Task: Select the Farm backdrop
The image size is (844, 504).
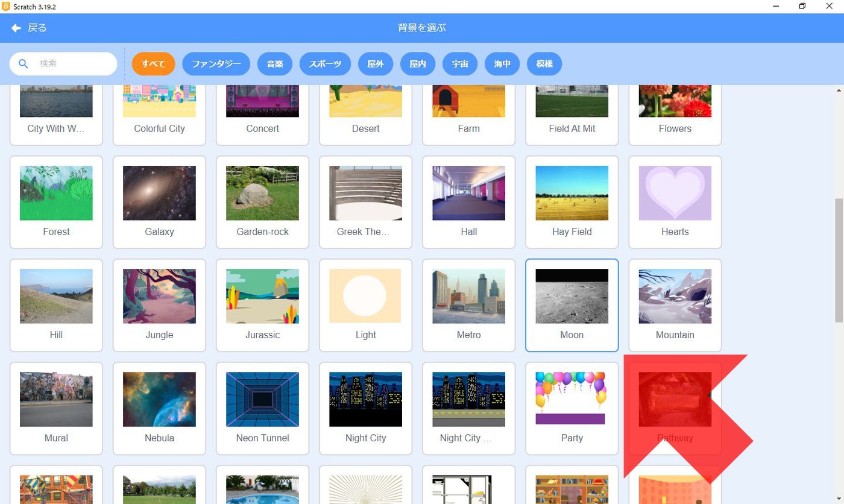Action: [x=468, y=114]
